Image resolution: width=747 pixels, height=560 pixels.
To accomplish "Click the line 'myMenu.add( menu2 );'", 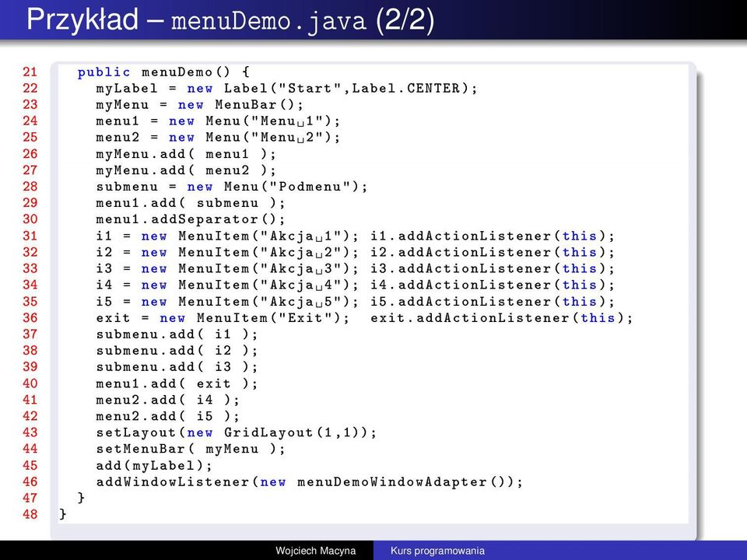I will [x=186, y=170].
